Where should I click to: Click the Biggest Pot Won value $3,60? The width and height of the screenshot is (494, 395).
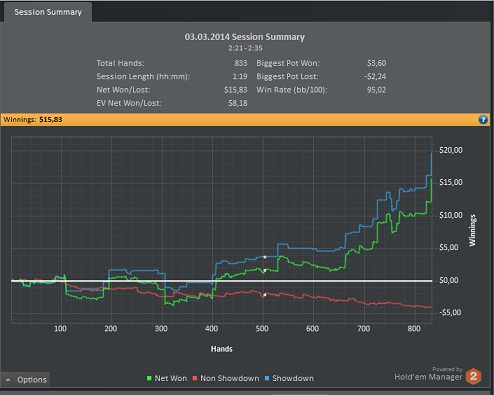coord(376,63)
